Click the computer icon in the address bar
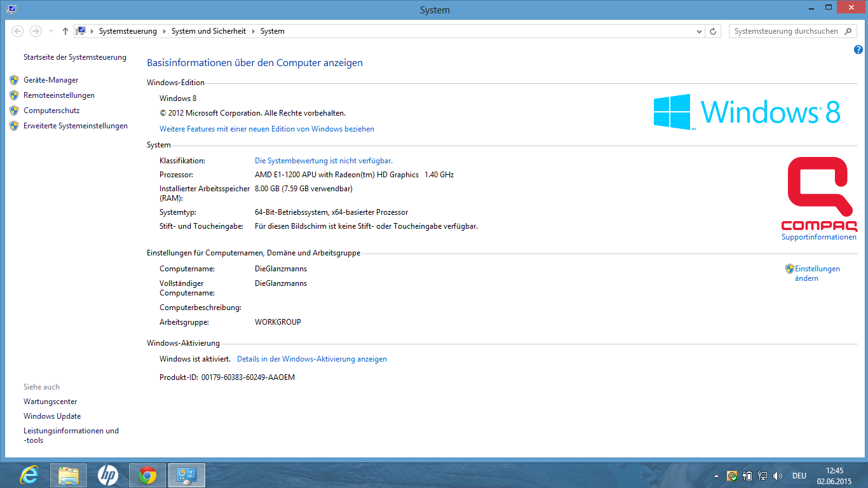The width and height of the screenshot is (868, 488). 81,31
